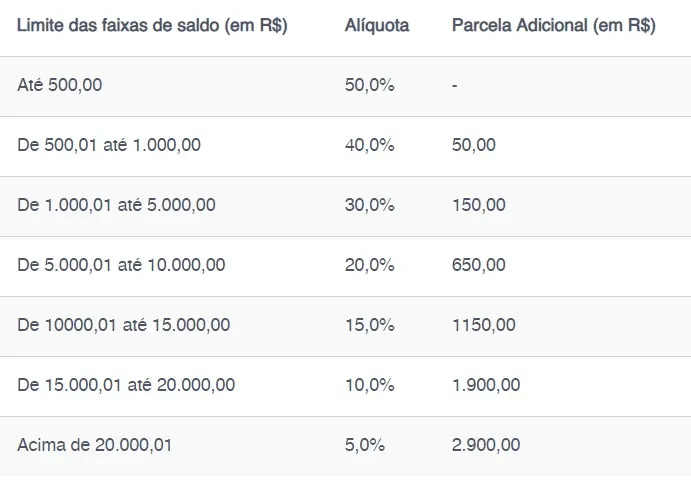Select the 'Acima de 20.000,01' cell
Screen dimensions: 691x483
click(x=95, y=445)
